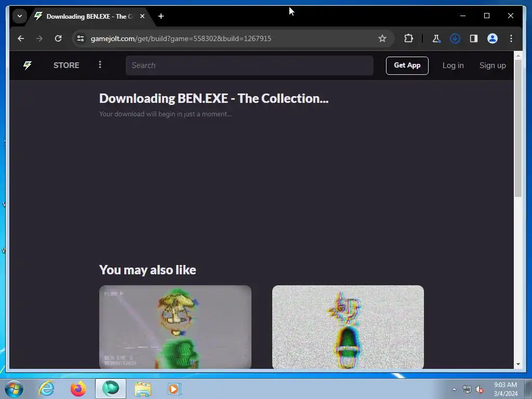532x399 pixels.
Task: Open the Extensions puzzle icon
Action: pyautogui.click(x=408, y=38)
